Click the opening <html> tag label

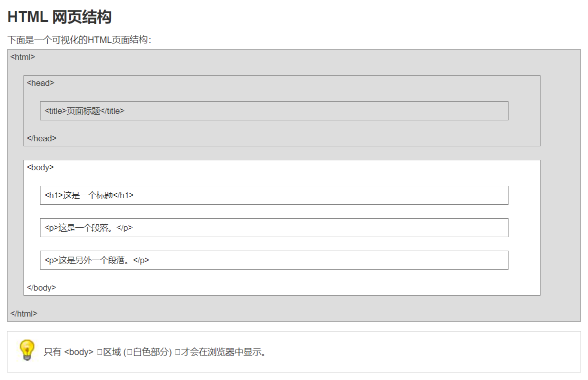[x=22, y=57]
